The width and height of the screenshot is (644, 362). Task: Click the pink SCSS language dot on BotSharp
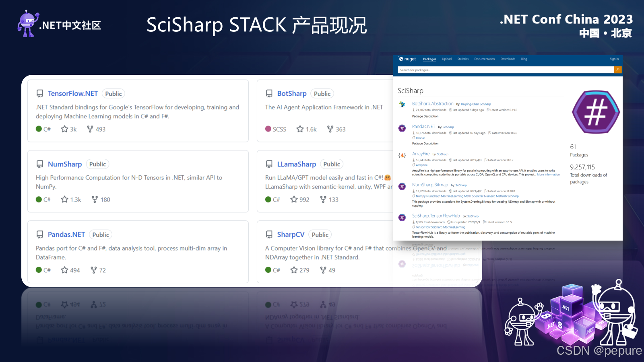[268, 129]
